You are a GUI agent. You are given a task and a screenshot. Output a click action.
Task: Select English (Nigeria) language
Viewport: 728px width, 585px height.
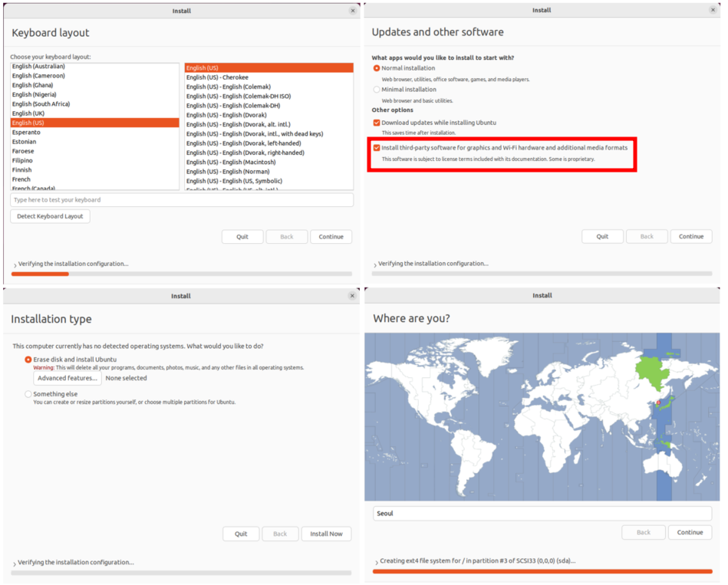tap(94, 94)
